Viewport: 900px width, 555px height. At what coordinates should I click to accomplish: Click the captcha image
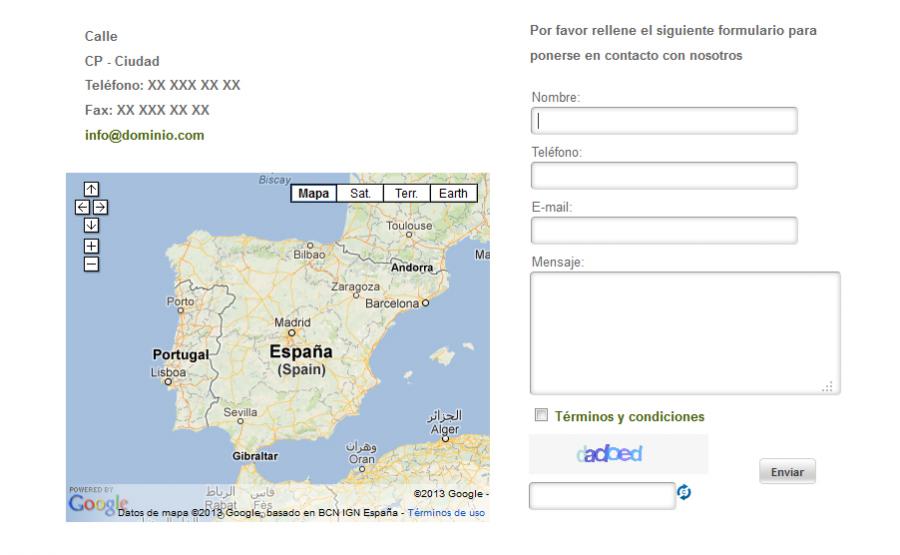coord(618,454)
